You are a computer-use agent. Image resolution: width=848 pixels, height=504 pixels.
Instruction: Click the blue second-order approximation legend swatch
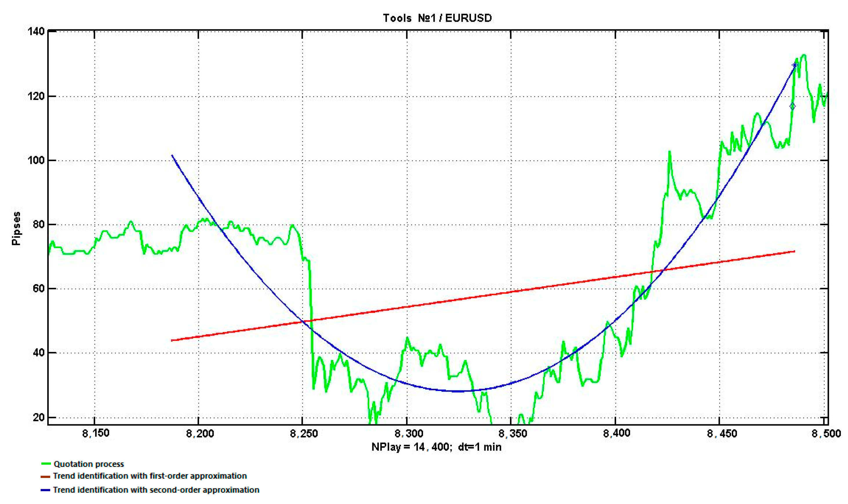tap(45, 490)
